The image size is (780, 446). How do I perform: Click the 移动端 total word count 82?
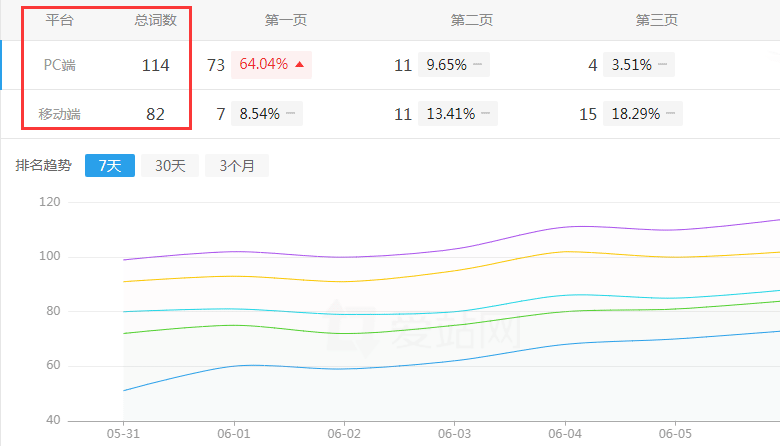coord(155,114)
